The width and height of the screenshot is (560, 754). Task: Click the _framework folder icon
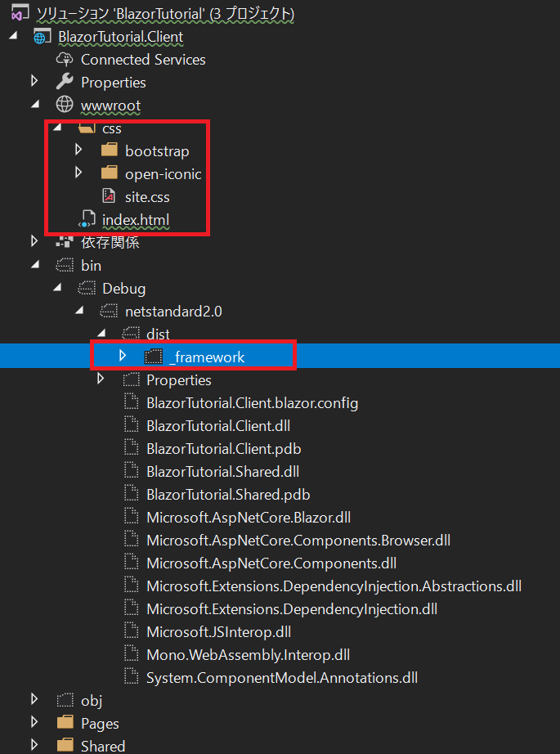(154, 357)
